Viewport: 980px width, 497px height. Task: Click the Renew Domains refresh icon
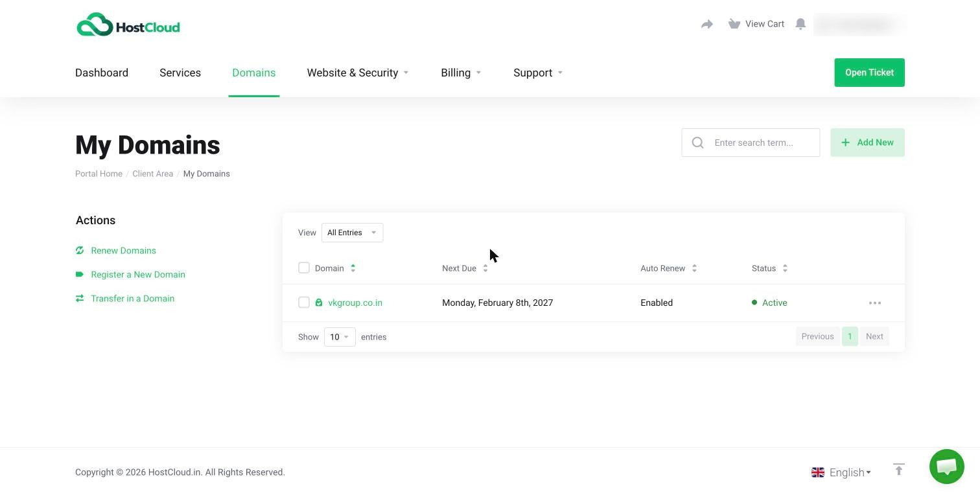point(80,250)
